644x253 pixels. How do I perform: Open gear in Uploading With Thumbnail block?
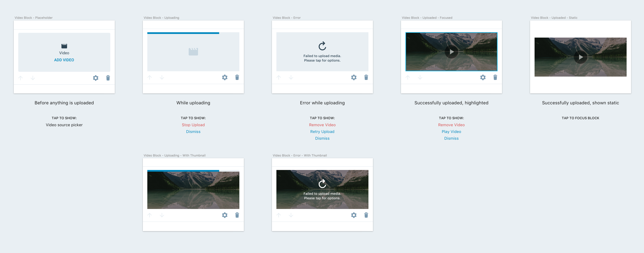(x=225, y=215)
